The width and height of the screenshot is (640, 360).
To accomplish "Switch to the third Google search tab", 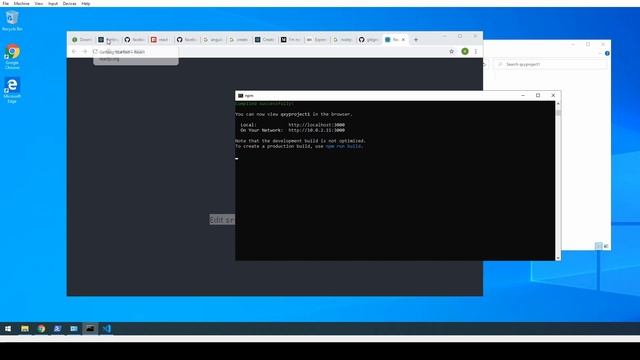I will (343, 40).
